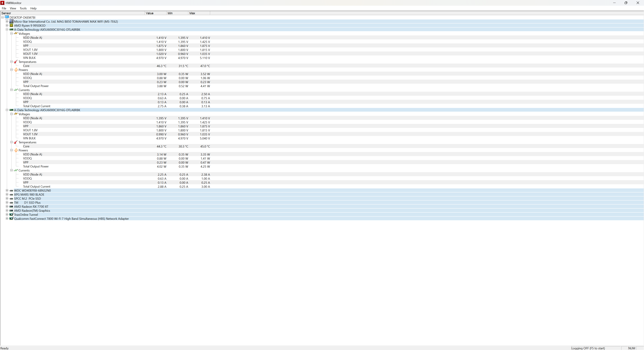Click the WDC WD40EFRX drive icon
Image resolution: width=644 pixels, height=350 pixels.
coord(11,191)
